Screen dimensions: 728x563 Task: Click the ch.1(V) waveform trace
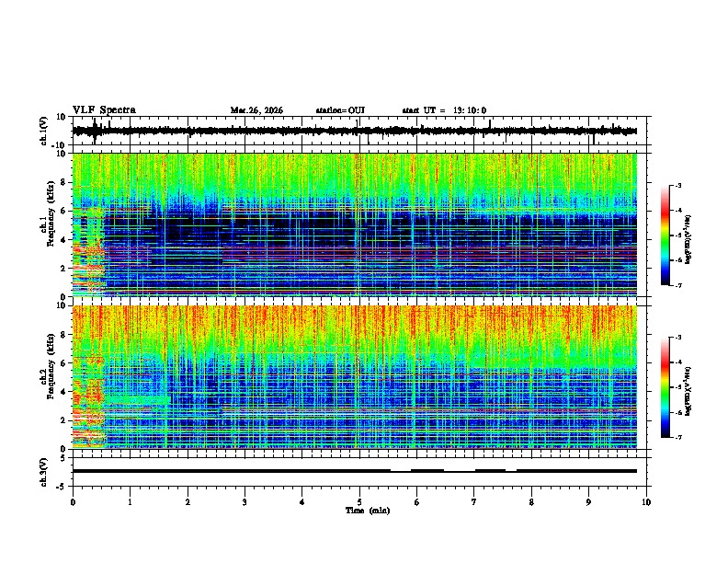coord(355,131)
